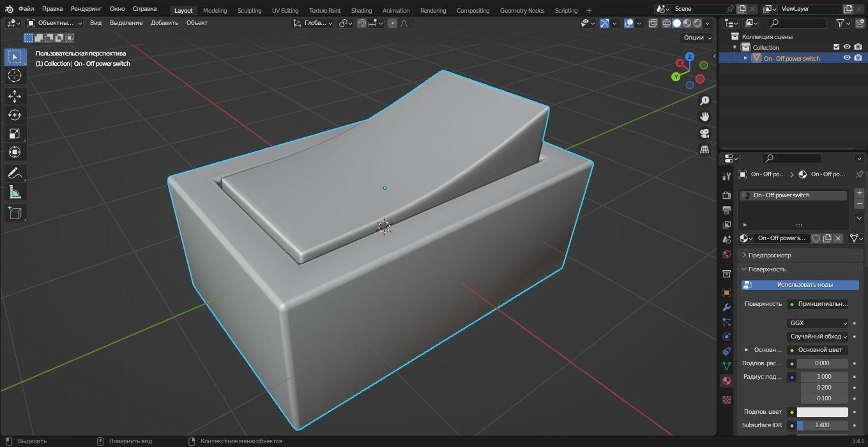This screenshot has width=868, height=447.
Task: Uncheck the Collection exclude checkbox
Action: pyautogui.click(x=836, y=47)
